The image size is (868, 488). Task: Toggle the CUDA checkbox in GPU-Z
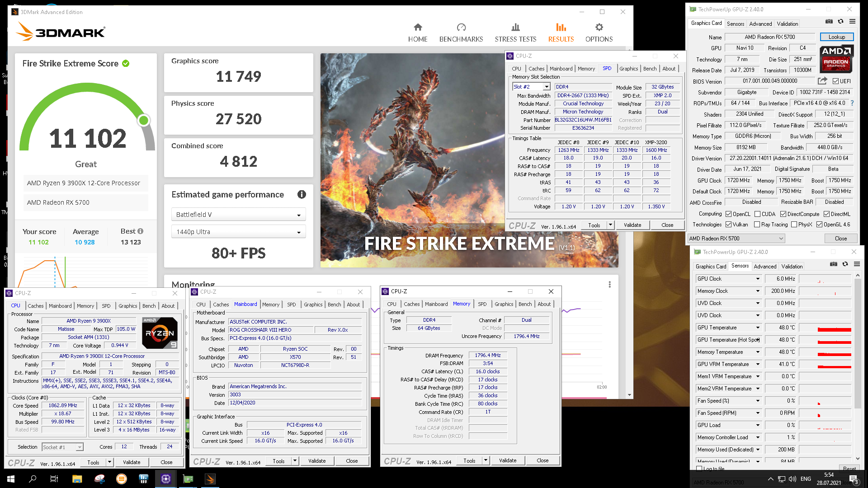coord(757,214)
